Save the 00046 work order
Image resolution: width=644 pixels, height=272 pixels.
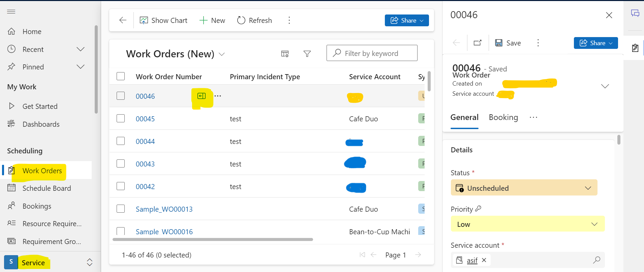[508, 43]
